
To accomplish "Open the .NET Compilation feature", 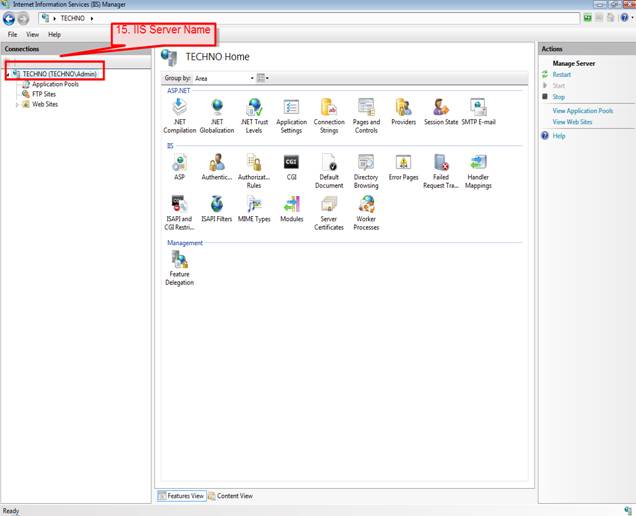I will (179, 116).
